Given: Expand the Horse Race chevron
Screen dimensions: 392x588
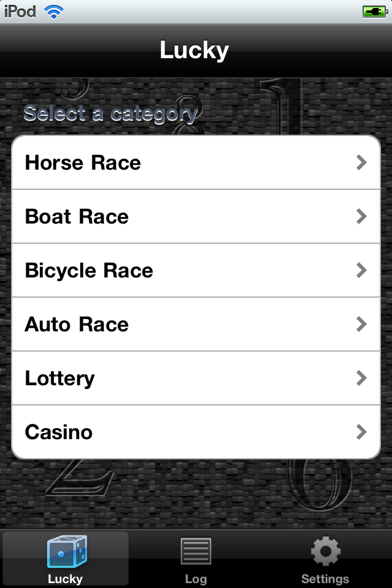Looking at the screenshot, I should coord(361,162).
